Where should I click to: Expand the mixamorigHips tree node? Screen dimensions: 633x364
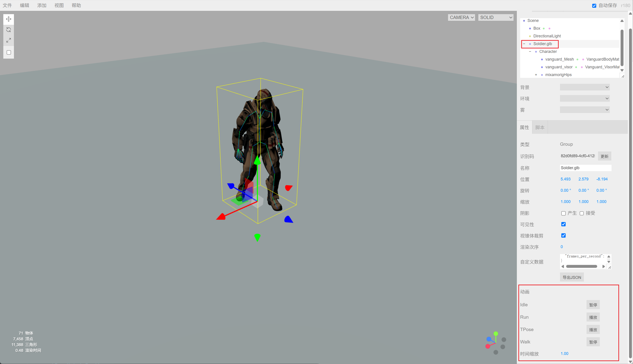click(536, 75)
